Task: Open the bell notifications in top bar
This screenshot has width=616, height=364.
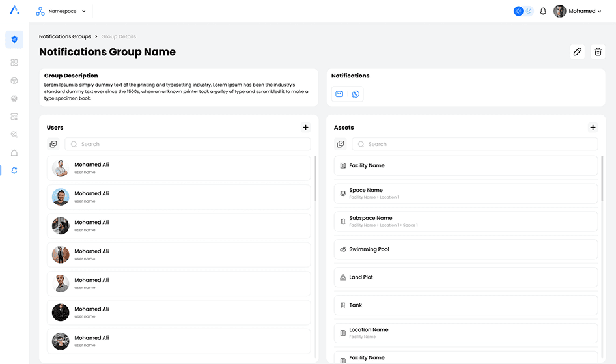Action: click(x=543, y=11)
